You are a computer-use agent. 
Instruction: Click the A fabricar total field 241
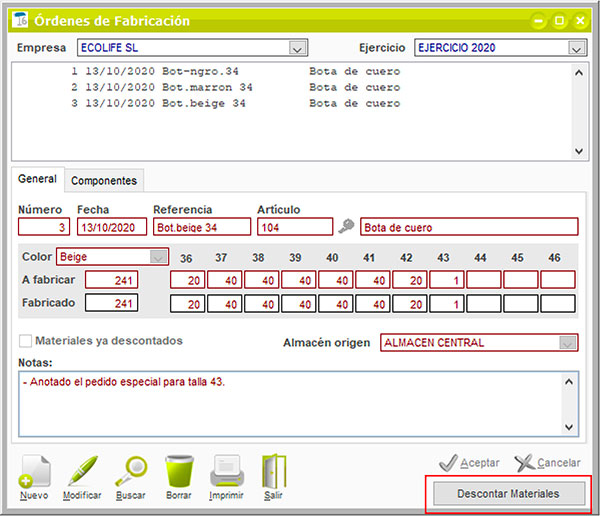click(x=111, y=280)
